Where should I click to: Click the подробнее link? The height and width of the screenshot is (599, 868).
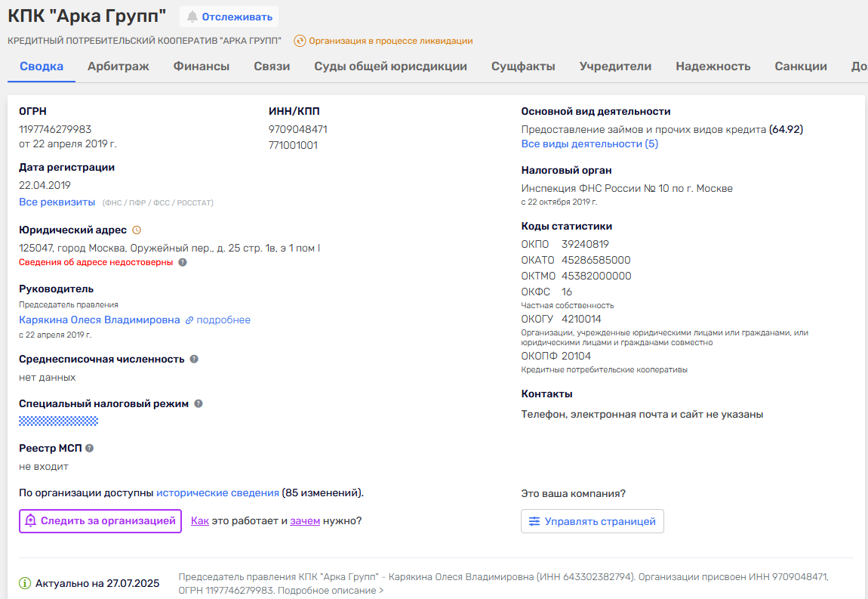pos(223,320)
